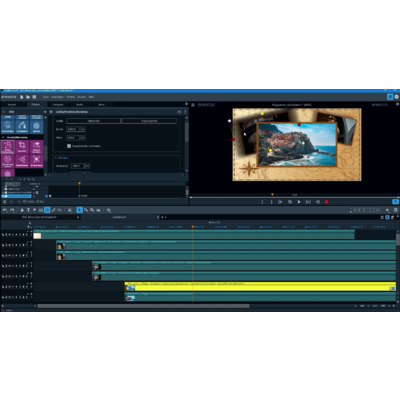Screen dimensions: 400x400
Task: Open the crop effect tile in the magenta group
Action: coord(22,147)
